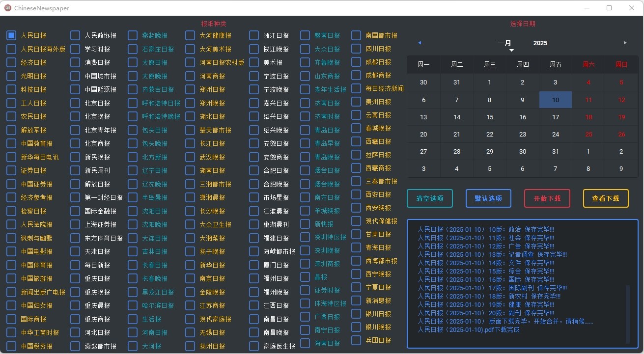The height and width of the screenshot is (354, 644).
Task: Enable the 海南日报 checkbox
Action: pos(305,343)
